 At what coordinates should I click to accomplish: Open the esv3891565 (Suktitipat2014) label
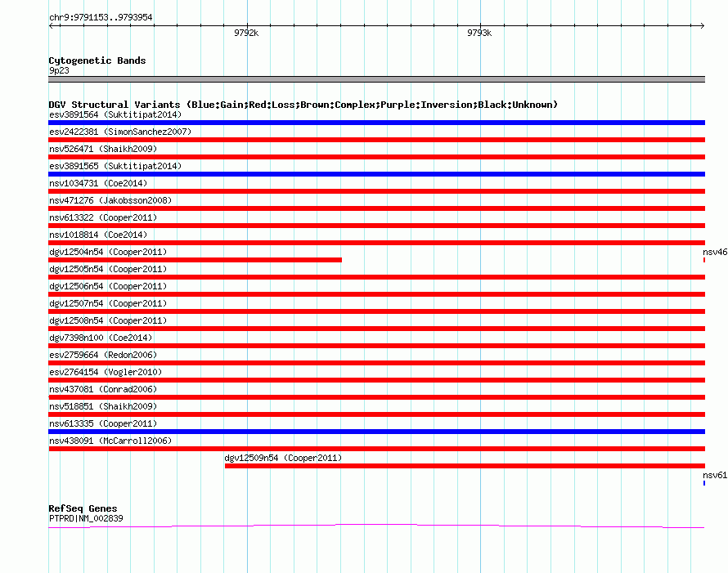[x=115, y=166]
